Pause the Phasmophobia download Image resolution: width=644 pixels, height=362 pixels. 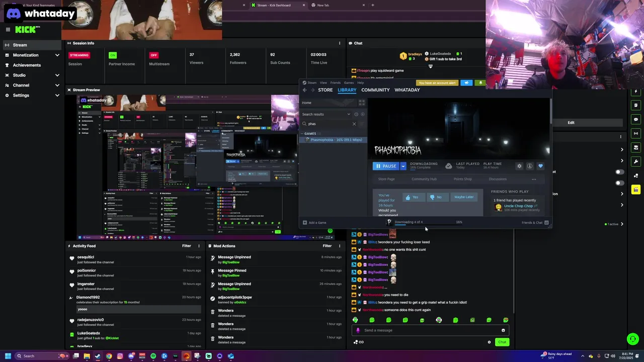(x=386, y=166)
